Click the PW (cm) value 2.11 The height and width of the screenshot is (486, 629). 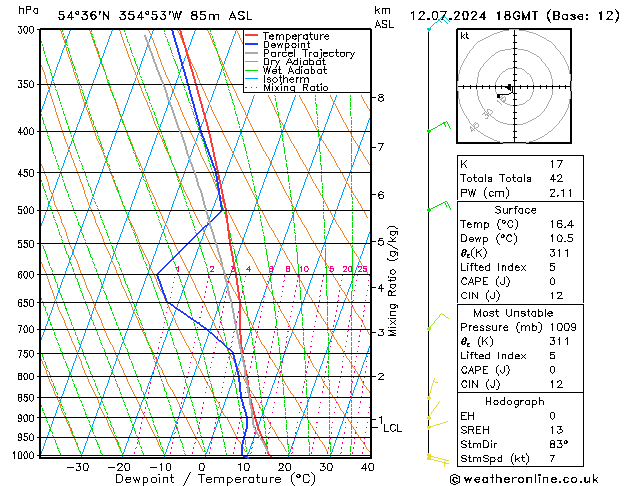561,193
